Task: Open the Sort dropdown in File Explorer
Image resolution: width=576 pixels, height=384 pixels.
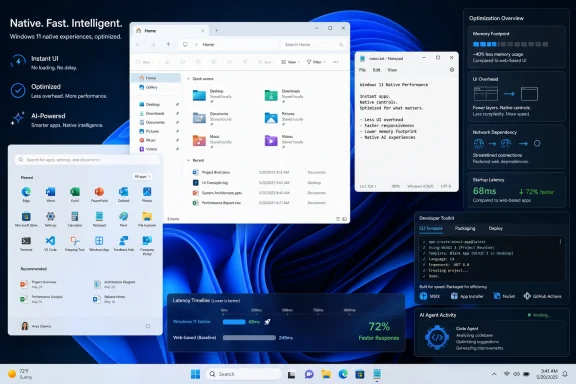Action: pyautogui.click(x=266, y=62)
